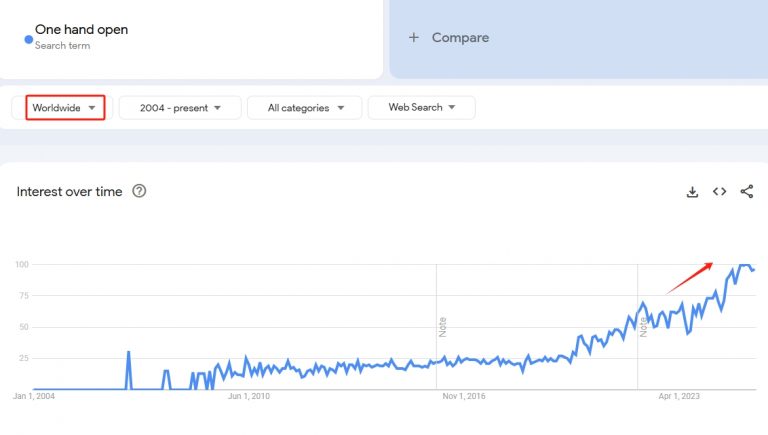Click the blue dot beside the search term
Screen dimensions: 768x435
(28, 39)
